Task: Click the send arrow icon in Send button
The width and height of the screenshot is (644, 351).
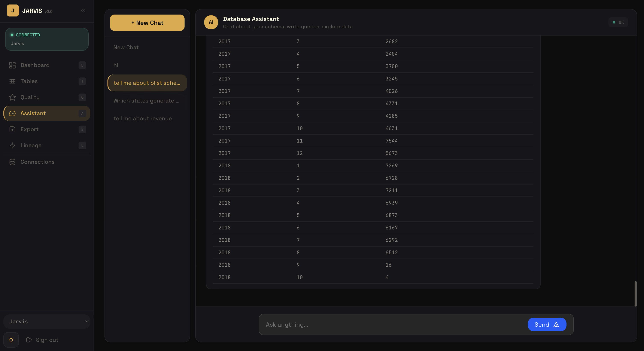Action: click(x=556, y=324)
